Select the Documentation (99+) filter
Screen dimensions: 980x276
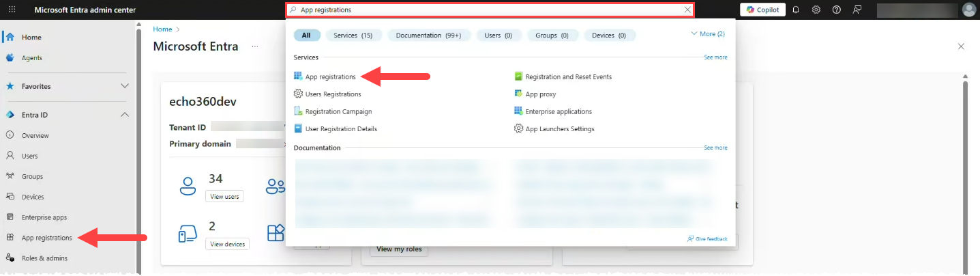coord(428,35)
